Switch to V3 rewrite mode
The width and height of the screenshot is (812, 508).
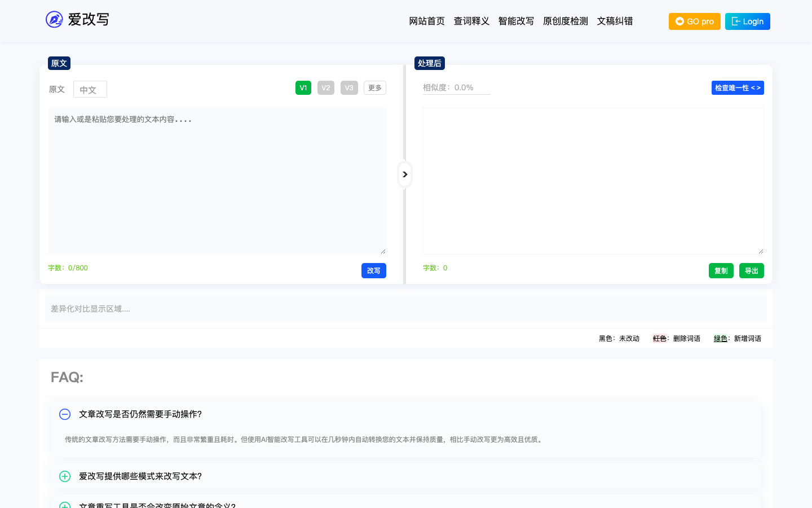349,88
